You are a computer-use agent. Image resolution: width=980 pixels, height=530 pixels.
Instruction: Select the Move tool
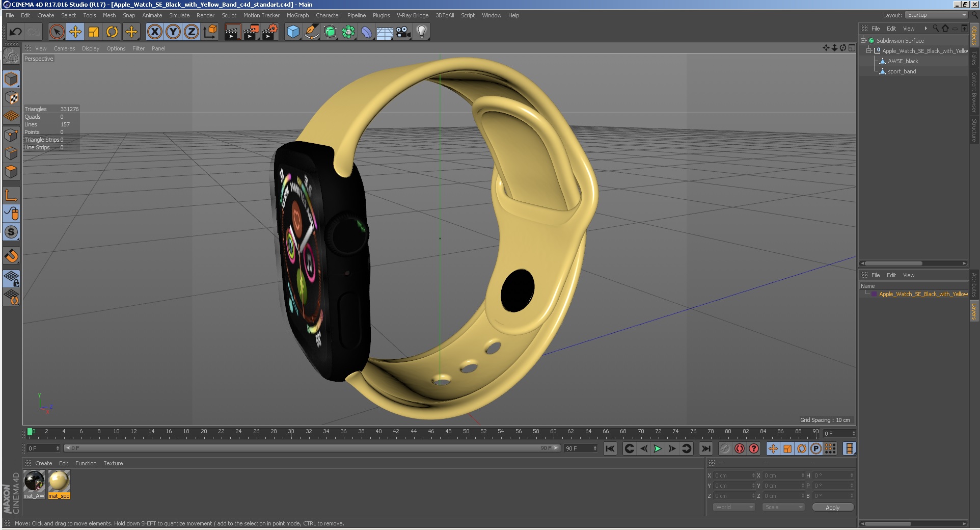(x=75, y=32)
